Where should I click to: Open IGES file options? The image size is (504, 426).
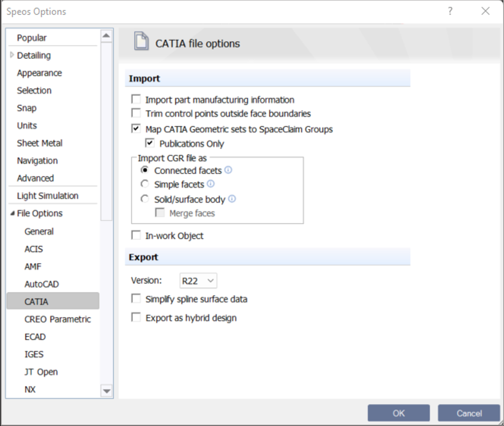coord(34,355)
